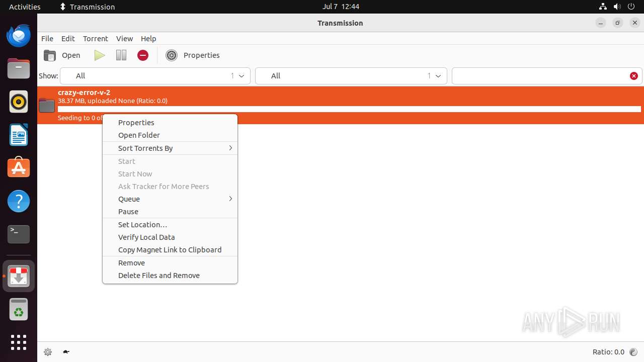Open the File menu
The image size is (644, 362).
pyautogui.click(x=47, y=39)
